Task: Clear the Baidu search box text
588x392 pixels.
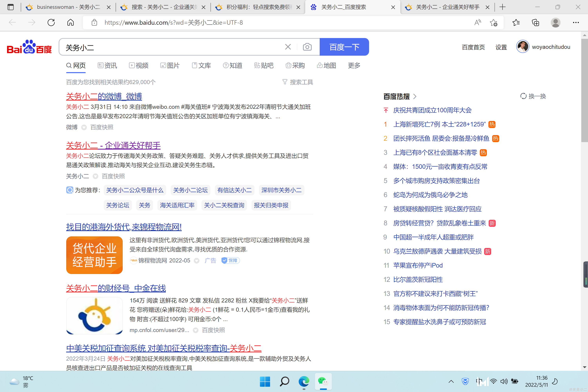Action: point(288,47)
